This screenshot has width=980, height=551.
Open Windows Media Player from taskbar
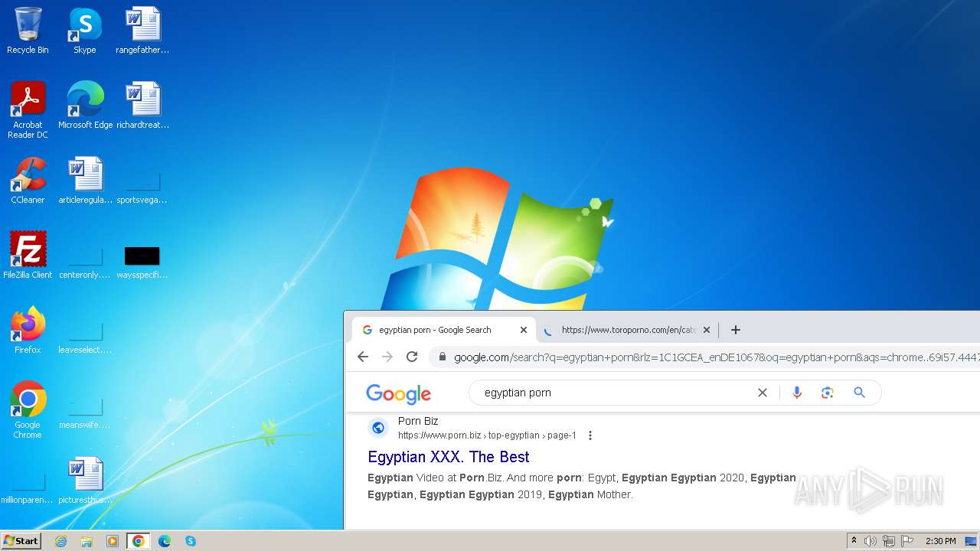(113, 541)
